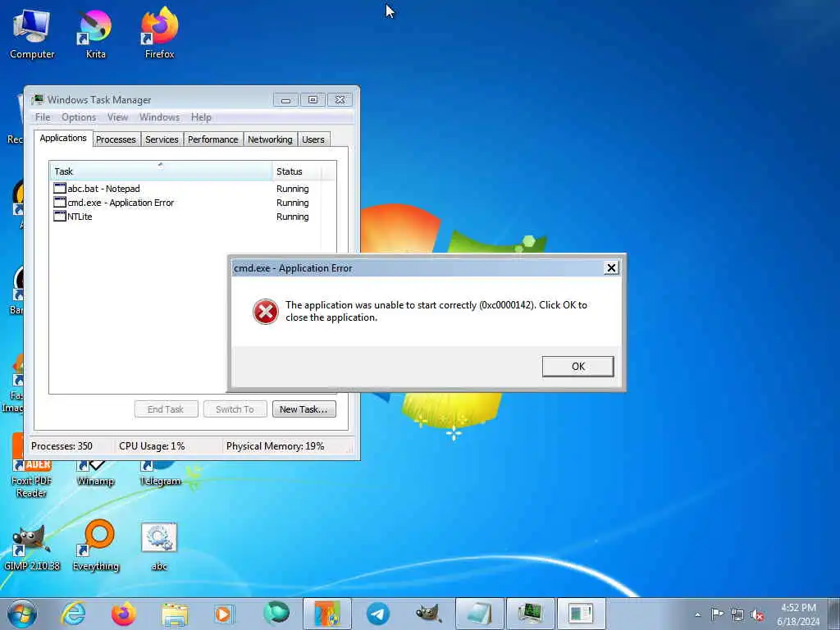Image resolution: width=840 pixels, height=630 pixels.
Task: Open Windows Media Player from the taskbar
Action: tap(224, 614)
